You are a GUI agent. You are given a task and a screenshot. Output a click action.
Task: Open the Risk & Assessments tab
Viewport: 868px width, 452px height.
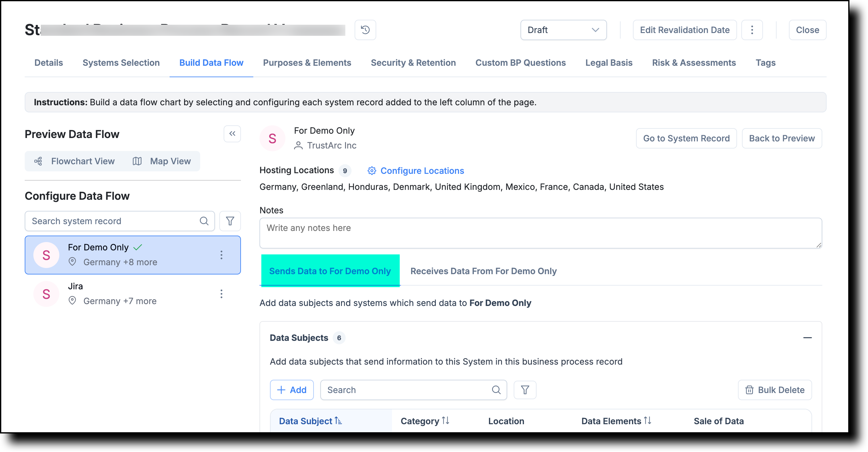point(694,63)
